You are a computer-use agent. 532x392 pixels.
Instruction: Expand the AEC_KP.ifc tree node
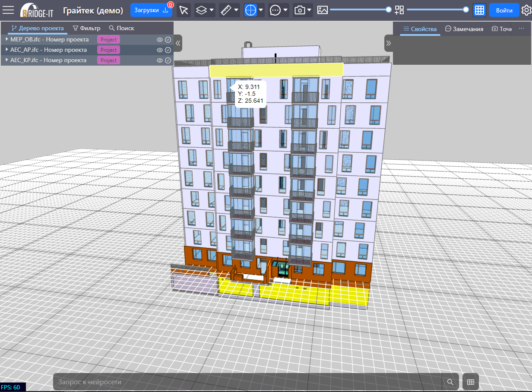tap(7, 60)
